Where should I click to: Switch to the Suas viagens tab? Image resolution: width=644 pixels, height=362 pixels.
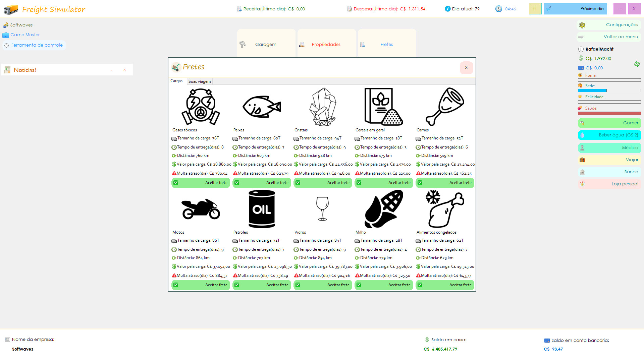click(x=200, y=81)
